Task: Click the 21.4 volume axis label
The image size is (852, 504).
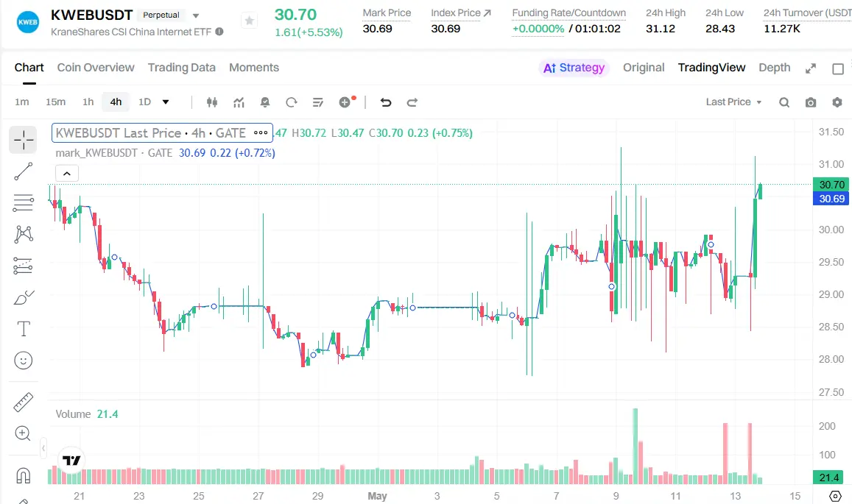Action: (x=828, y=478)
